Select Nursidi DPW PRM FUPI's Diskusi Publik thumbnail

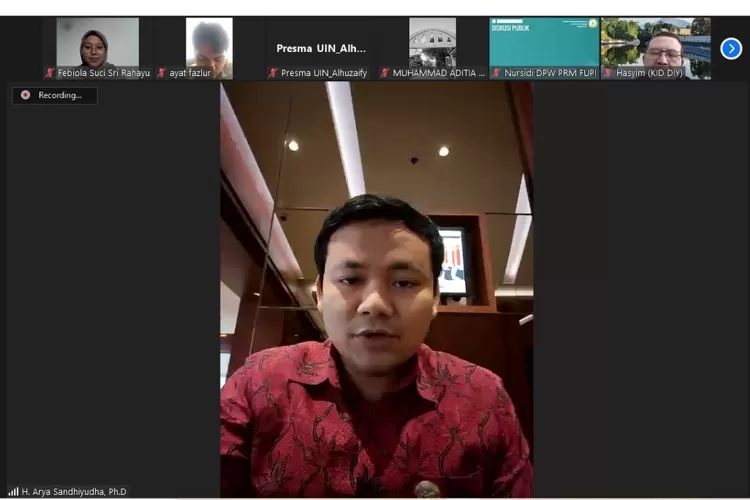(544, 48)
